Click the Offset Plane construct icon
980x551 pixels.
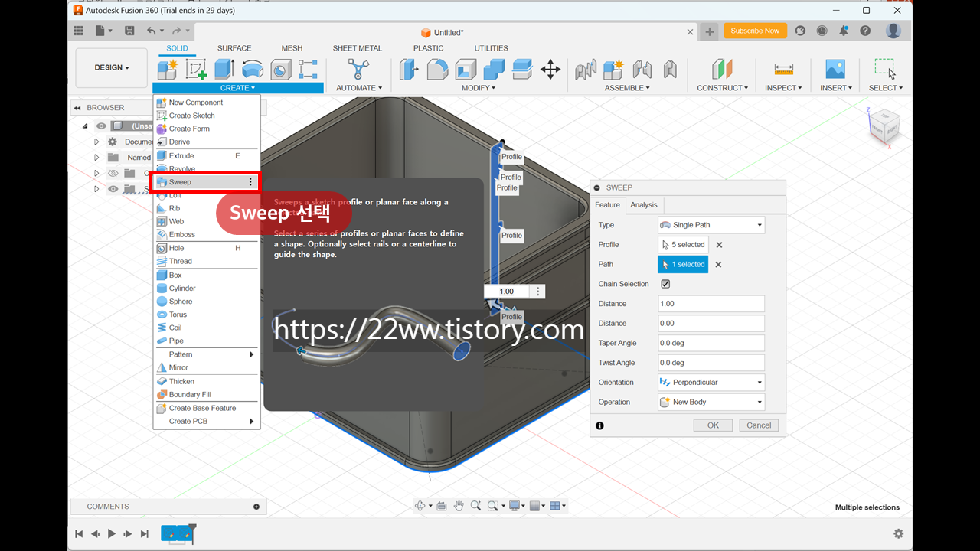722,69
